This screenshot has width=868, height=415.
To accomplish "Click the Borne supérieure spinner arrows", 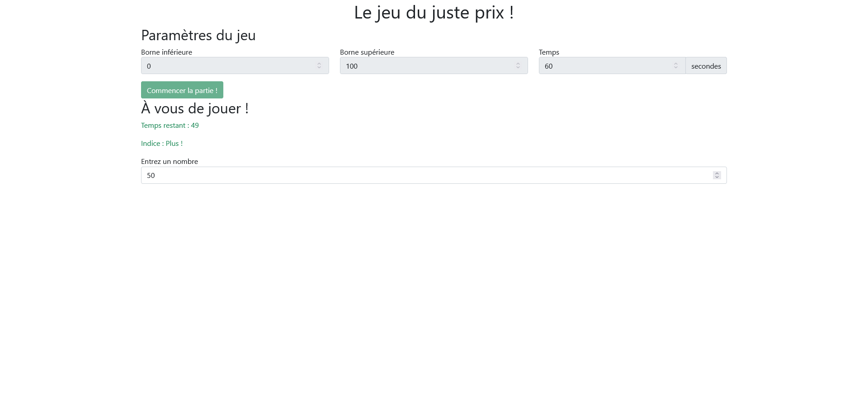I will point(518,66).
